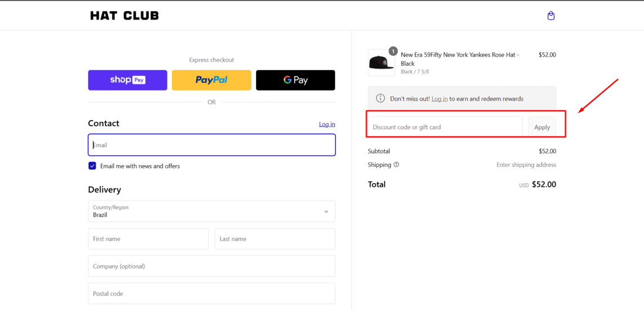Follow the Log in link beside Contact
The width and height of the screenshot is (644, 310).
click(327, 124)
